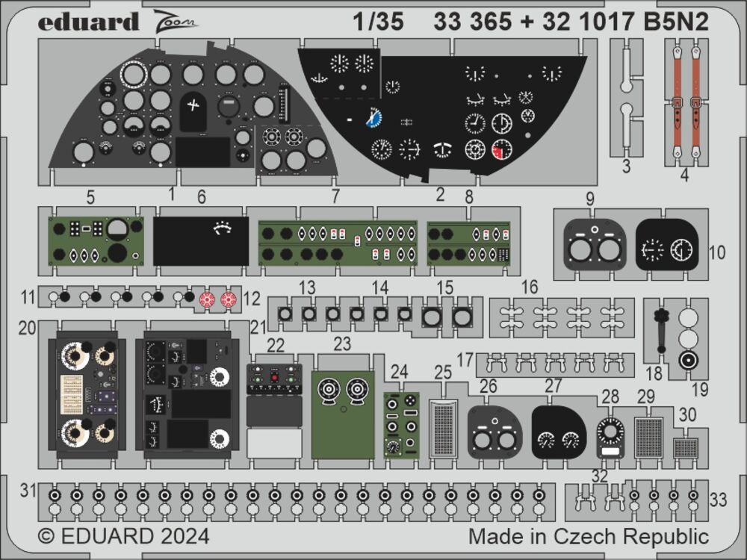Click the bullseye ring on part 19
Screen dimensions: 747x560
[x=688, y=362]
